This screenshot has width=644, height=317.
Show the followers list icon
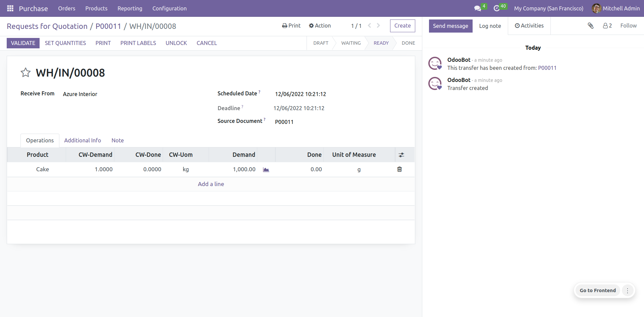(x=607, y=26)
